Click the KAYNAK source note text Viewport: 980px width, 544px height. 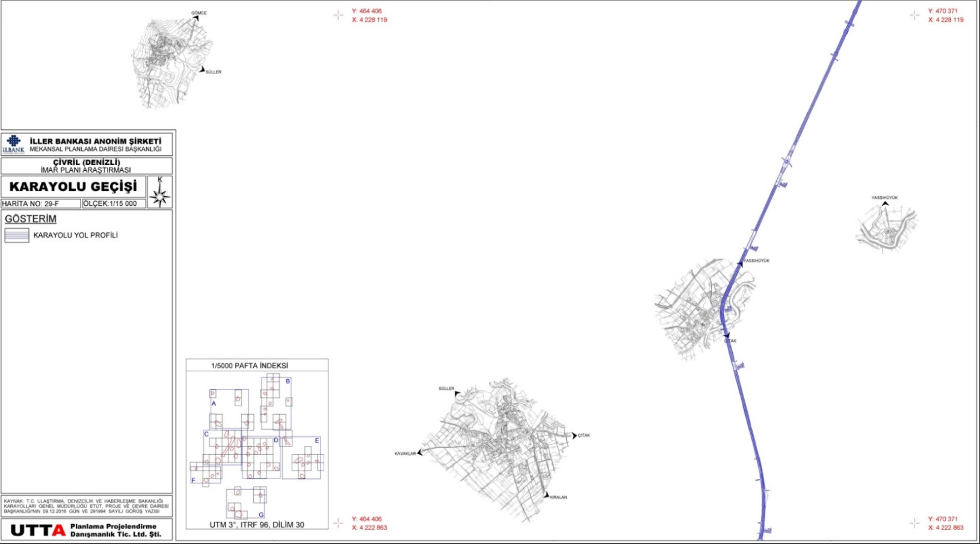point(87,506)
